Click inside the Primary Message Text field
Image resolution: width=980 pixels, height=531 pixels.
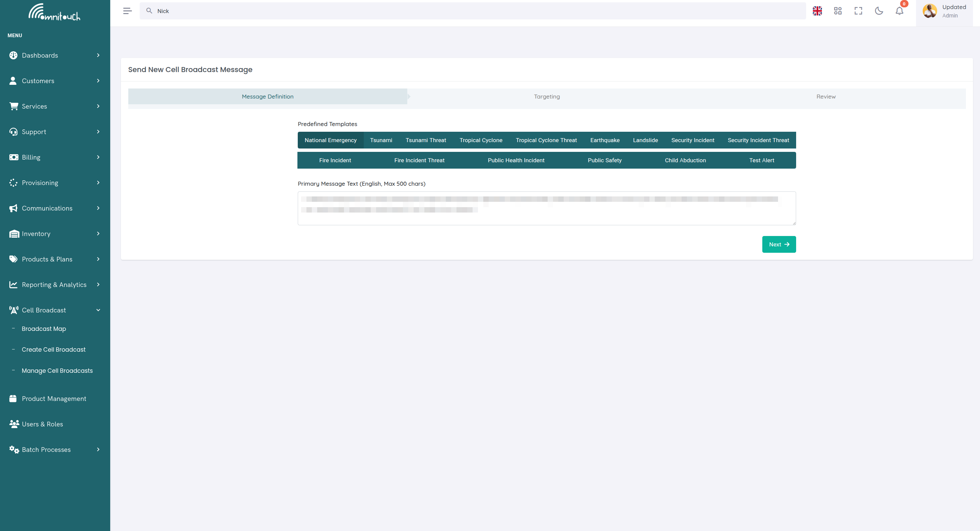[546, 208]
